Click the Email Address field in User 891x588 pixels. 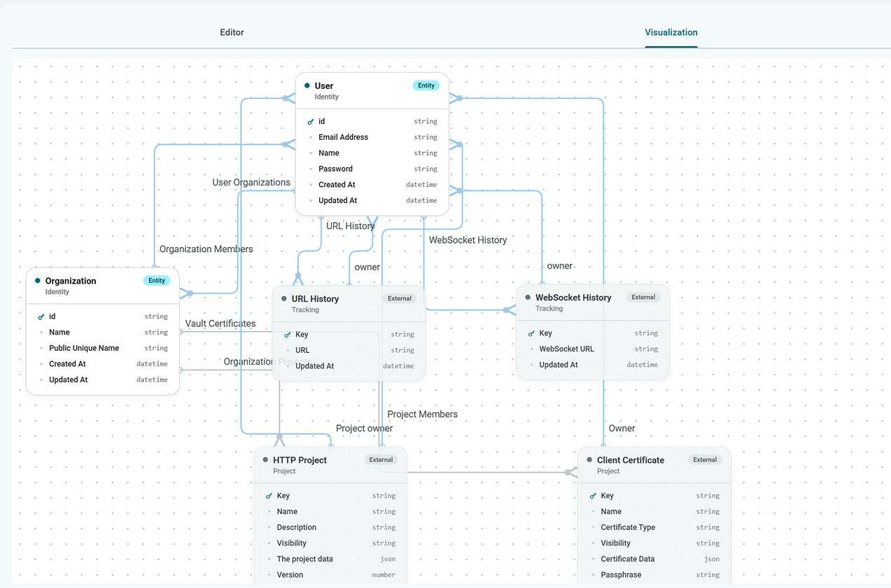372,137
